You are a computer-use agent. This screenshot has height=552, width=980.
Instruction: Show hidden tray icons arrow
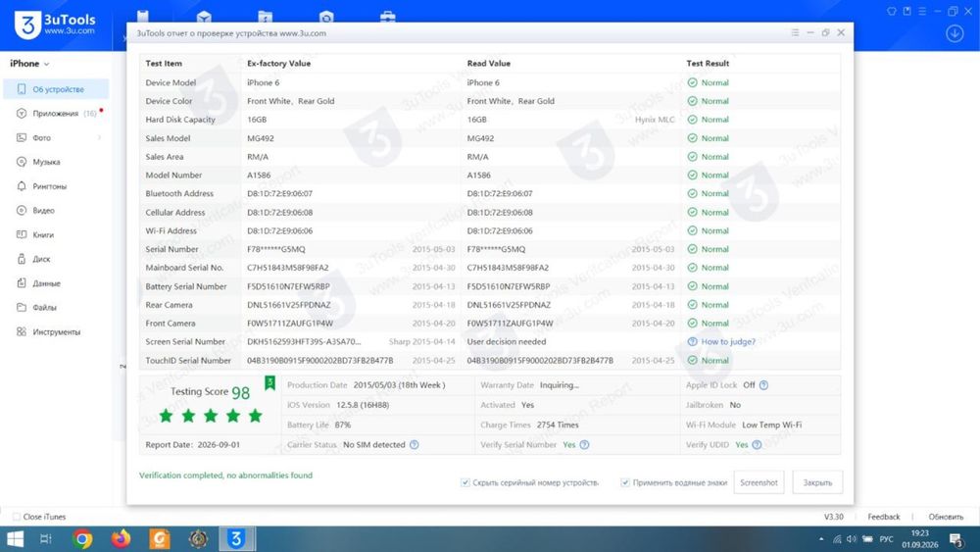click(x=821, y=539)
